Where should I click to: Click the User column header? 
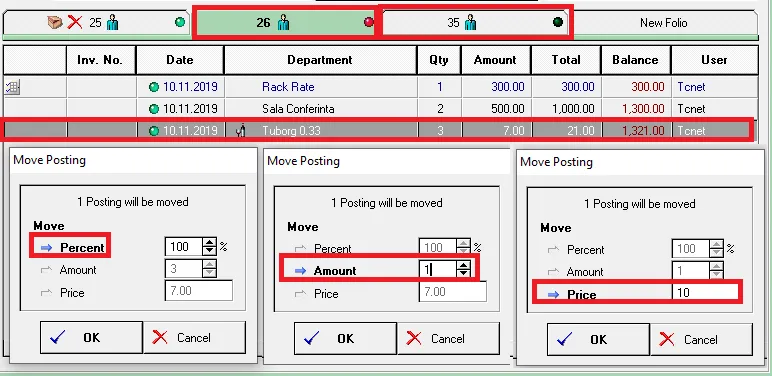[714, 60]
